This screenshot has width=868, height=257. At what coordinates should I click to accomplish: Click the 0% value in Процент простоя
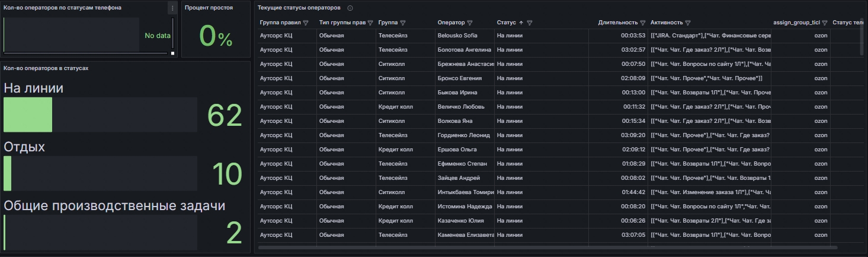tap(216, 37)
